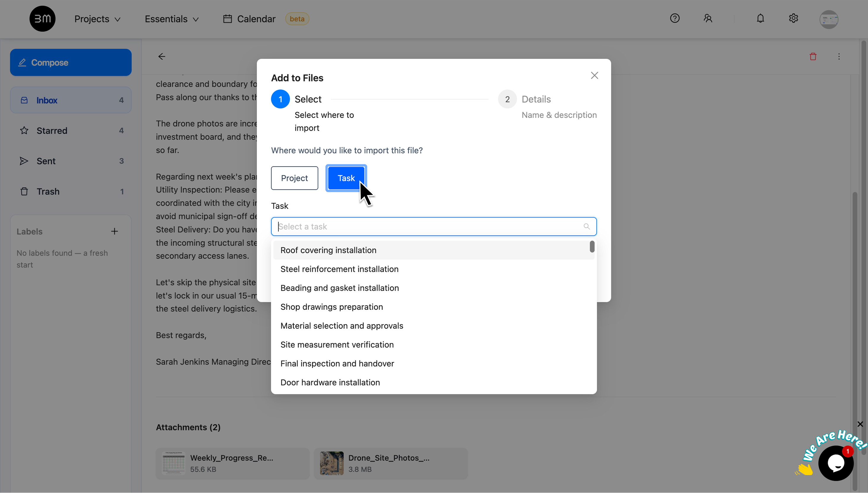Open the settings gear icon
Screen dimensions: 868x493
pos(793,18)
